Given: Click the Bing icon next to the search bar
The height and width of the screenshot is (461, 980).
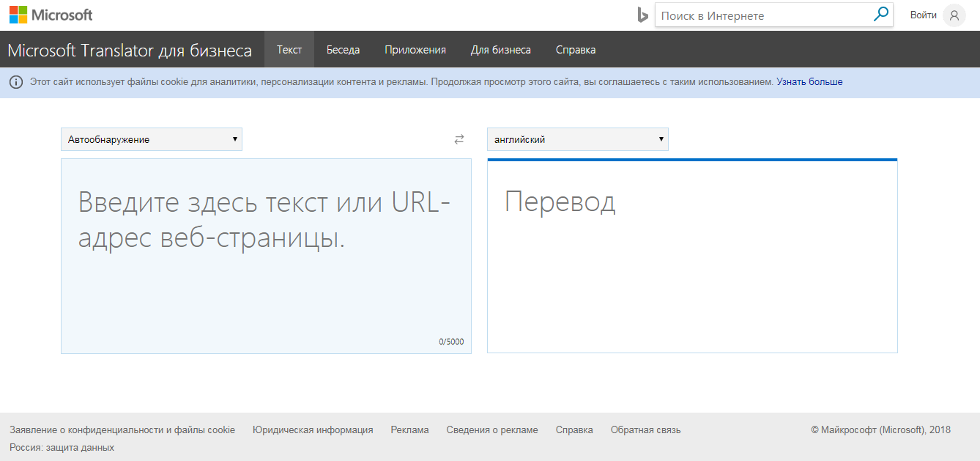Looking at the screenshot, I should point(643,15).
